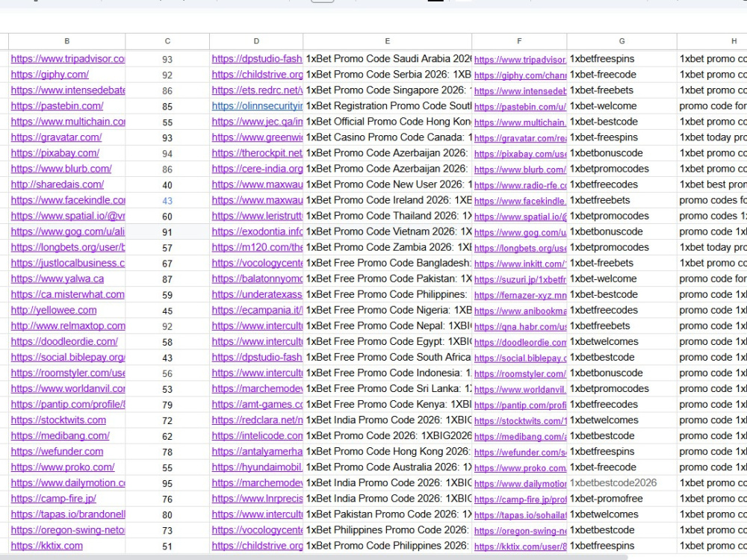This screenshot has height=560, width=747.
Task: Select the 'Promo Code Ireland 2026' cell
Action: pos(387,200)
